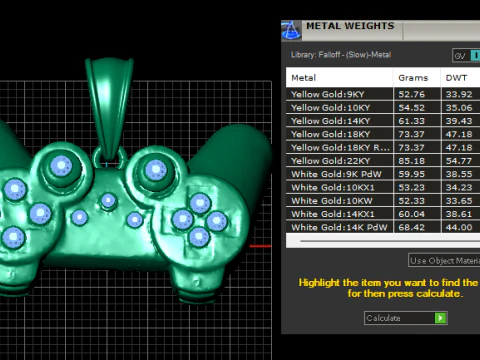Screen dimensions: 480x360
Task: Click the 35.06 DWT cell
Action: (461, 108)
